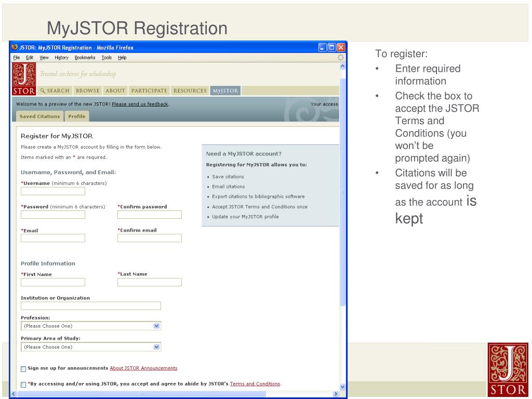The height and width of the screenshot is (399, 532).
Task: Click the 'Email citations' bullet text
Action: tap(229, 187)
